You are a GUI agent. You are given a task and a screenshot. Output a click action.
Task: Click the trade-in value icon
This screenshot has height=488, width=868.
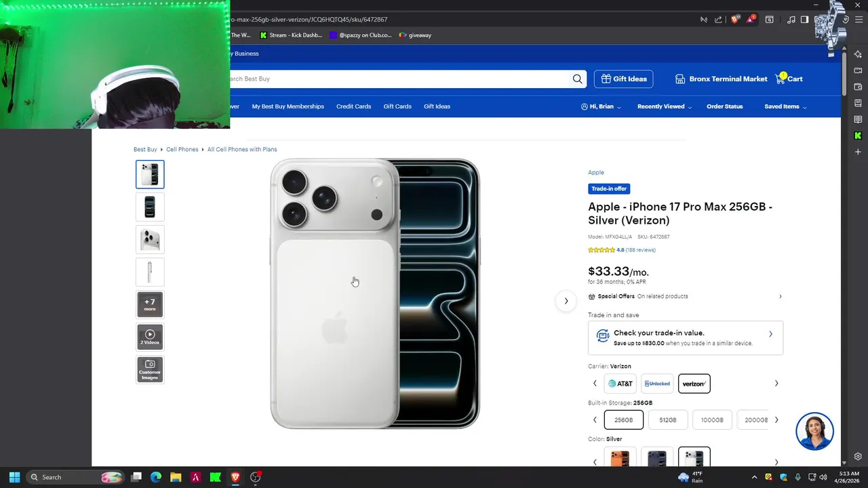click(602, 335)
